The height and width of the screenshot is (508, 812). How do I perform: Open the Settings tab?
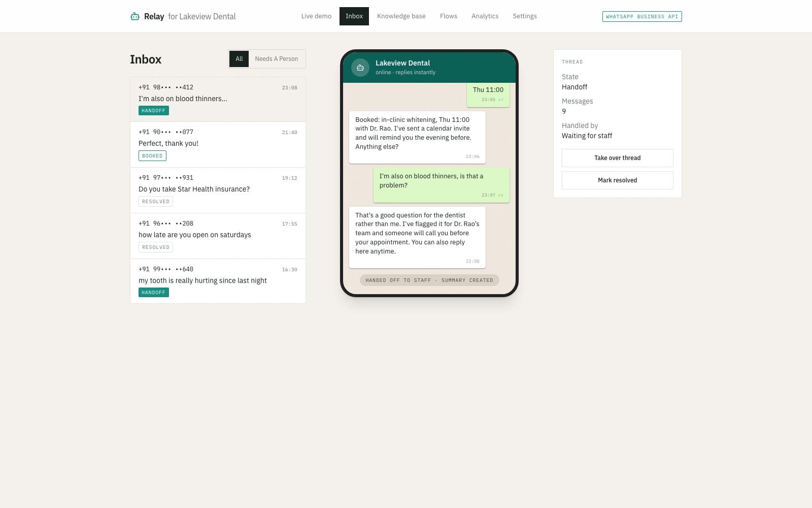tap(525, 16)
